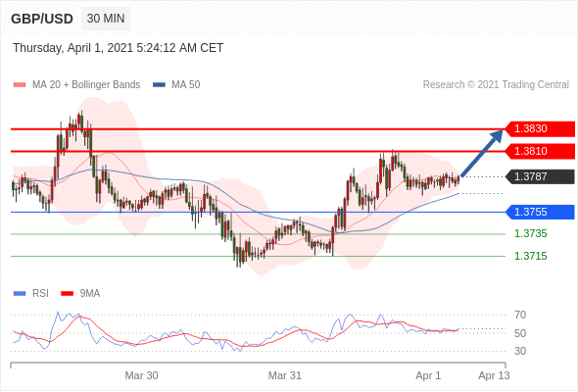Click the red 9MA legend swatch
This screenshot has width=578, height=392.
point(67,294)
